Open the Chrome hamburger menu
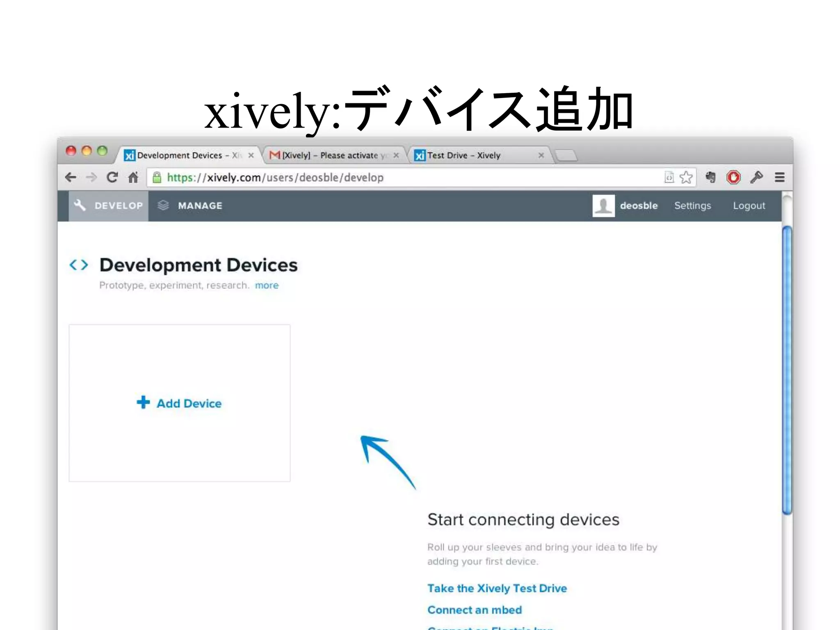Viewport: 840px width, 630px height. (x=780, y=177)
